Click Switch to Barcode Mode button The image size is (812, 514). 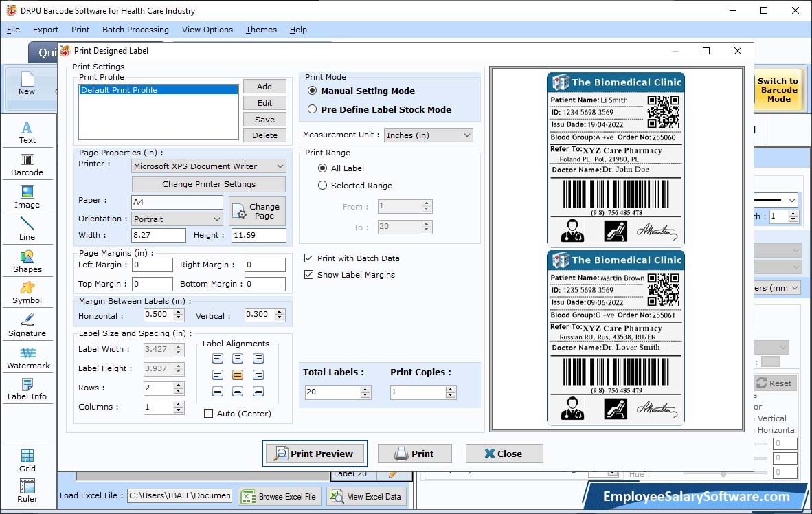click(778, 90)
